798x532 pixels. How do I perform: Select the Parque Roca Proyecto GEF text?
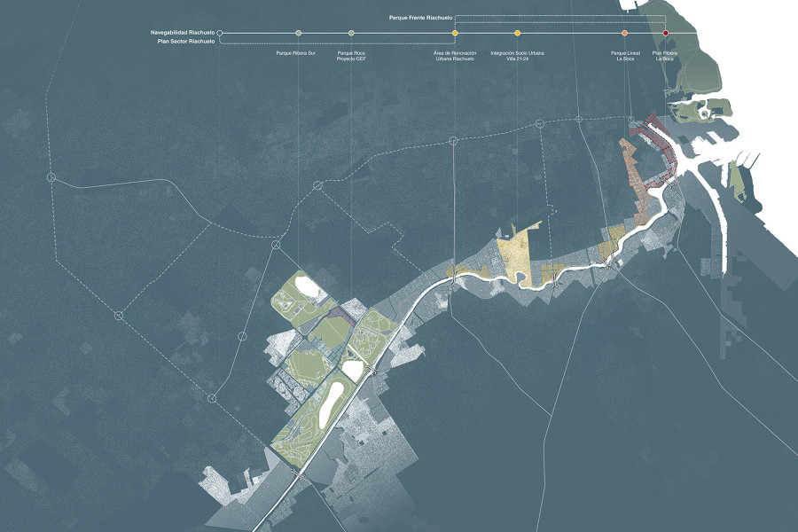point(352,56)
